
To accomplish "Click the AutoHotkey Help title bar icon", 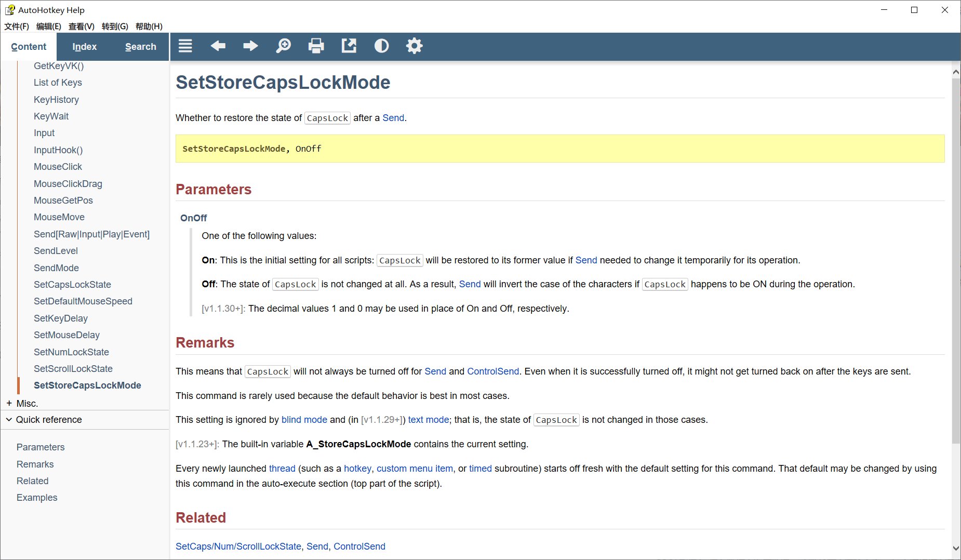I will pyautogui.click(x=10, y=10).
